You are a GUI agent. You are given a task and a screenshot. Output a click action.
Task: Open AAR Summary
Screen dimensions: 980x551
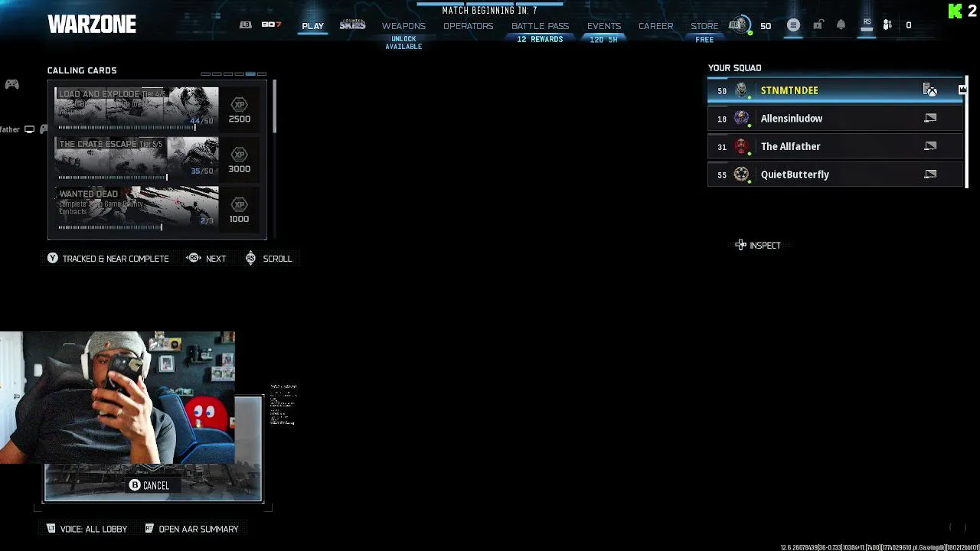pos(191,529)
